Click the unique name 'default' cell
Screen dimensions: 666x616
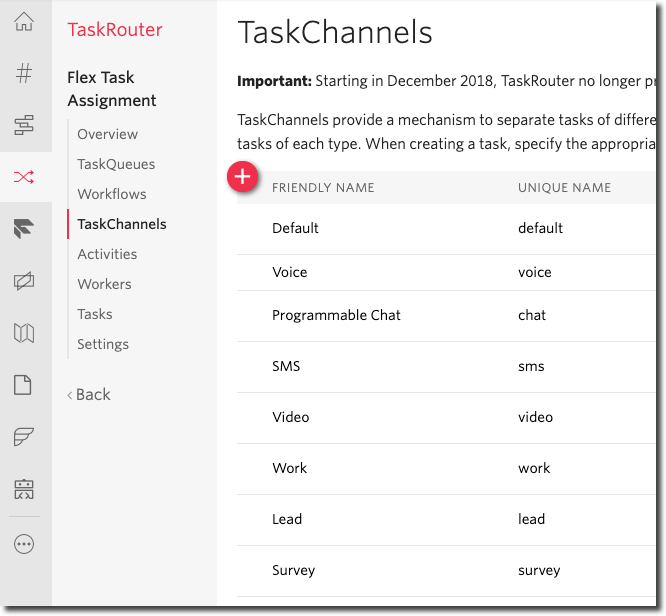[540, 229]
